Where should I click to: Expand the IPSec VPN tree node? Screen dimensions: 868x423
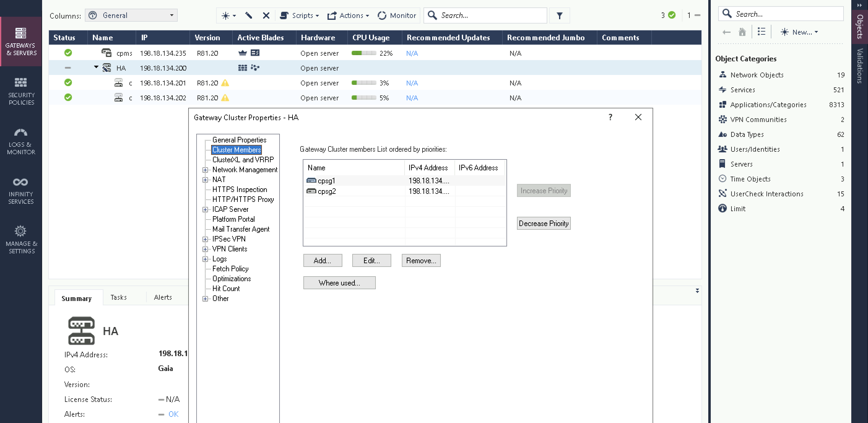(205, 239)
